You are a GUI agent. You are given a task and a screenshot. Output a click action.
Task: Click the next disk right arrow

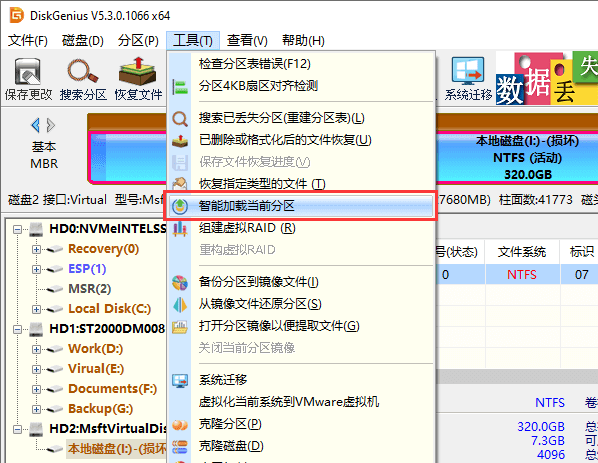coord(51,125)
